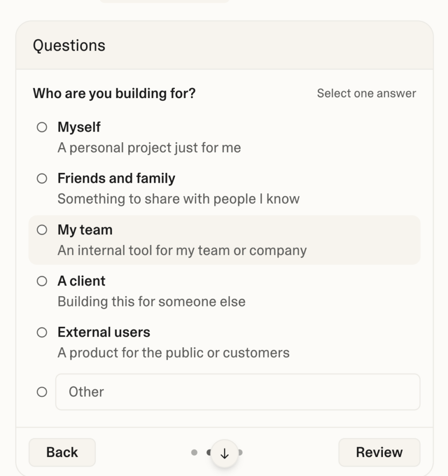Click the 'A personal project just for me' description

coord(149,148)
